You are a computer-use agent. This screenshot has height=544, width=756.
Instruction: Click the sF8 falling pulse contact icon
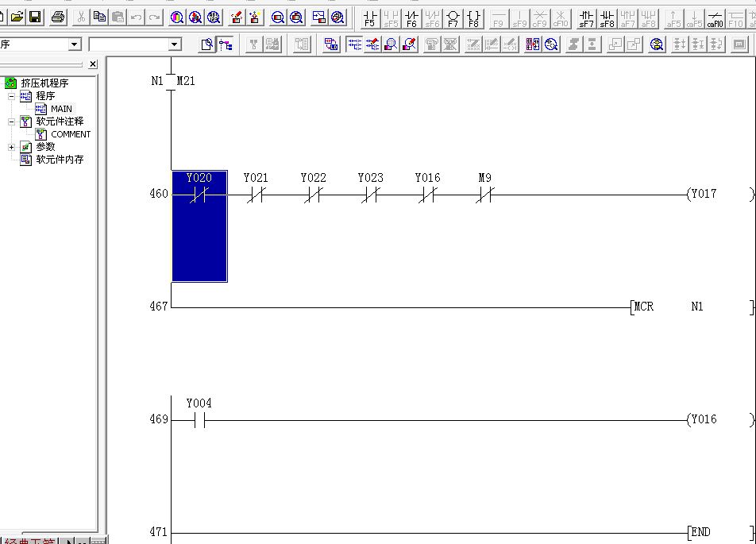(x=607, y=17)
